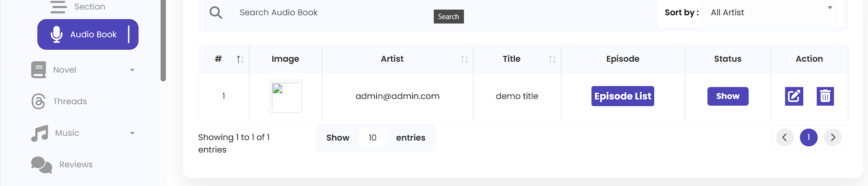
Task: Open the All Artist sort dropdown
Action: [x=769, y=12]
